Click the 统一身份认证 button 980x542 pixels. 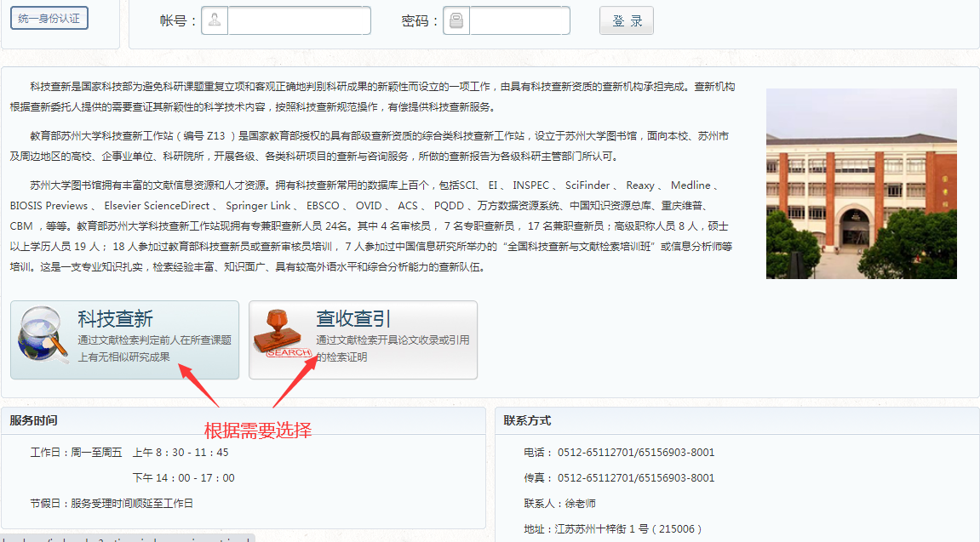tap(49, 18)
